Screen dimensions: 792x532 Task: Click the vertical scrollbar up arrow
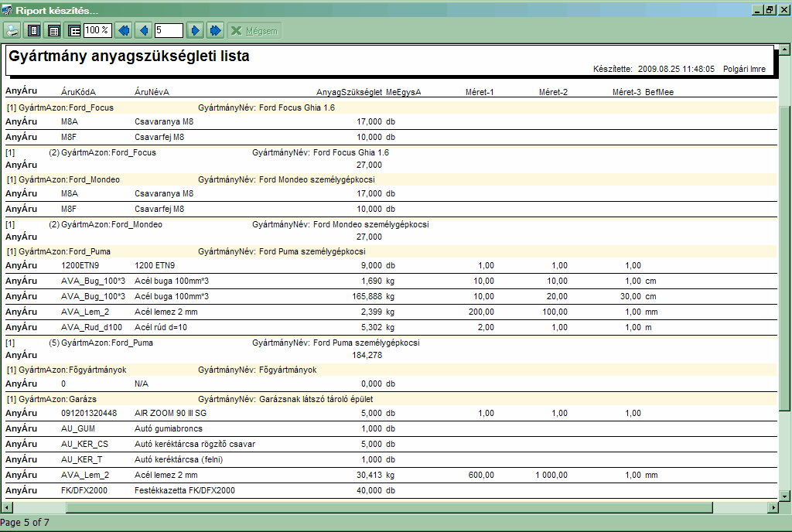pyautogui.click(x=784, y=49)
